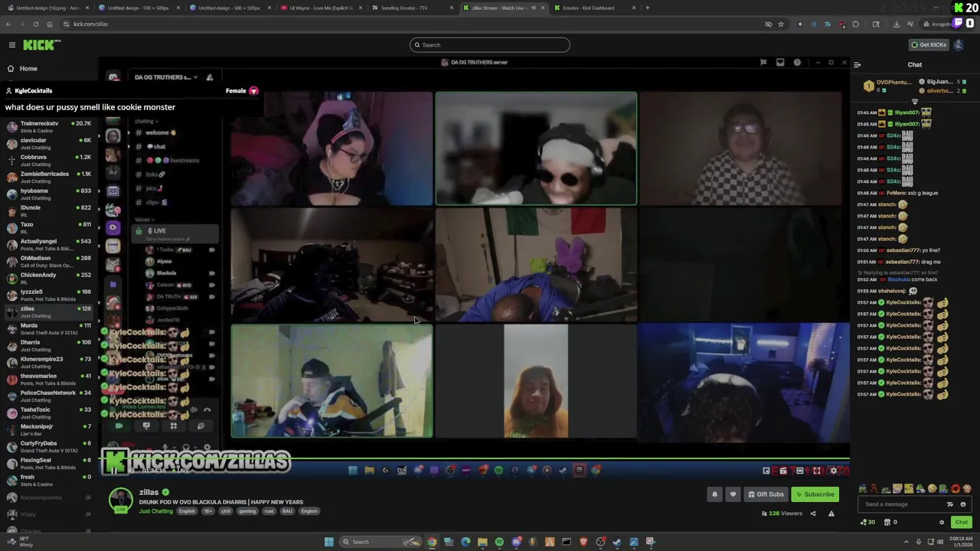Open the channel shop icon showing 0

pos(890,522)
